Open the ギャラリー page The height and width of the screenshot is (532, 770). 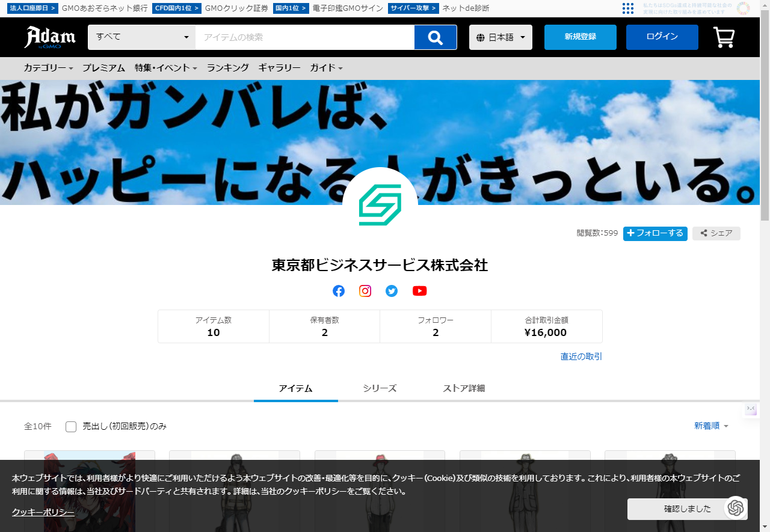click(279, 68)
